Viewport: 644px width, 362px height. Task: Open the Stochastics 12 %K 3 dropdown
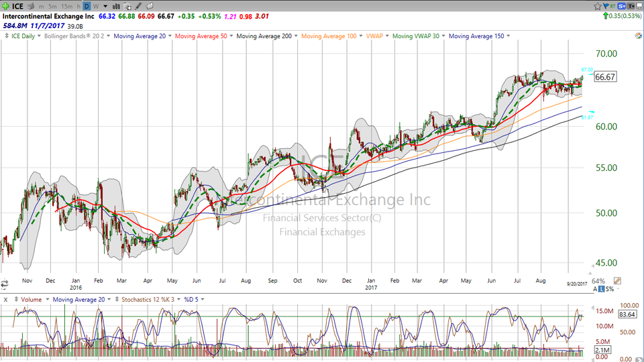178,300
